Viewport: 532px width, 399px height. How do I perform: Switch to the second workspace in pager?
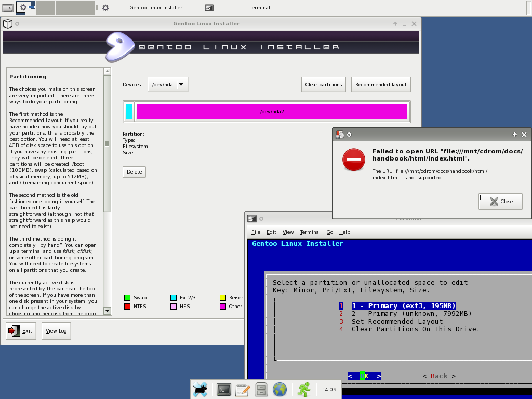46,7
